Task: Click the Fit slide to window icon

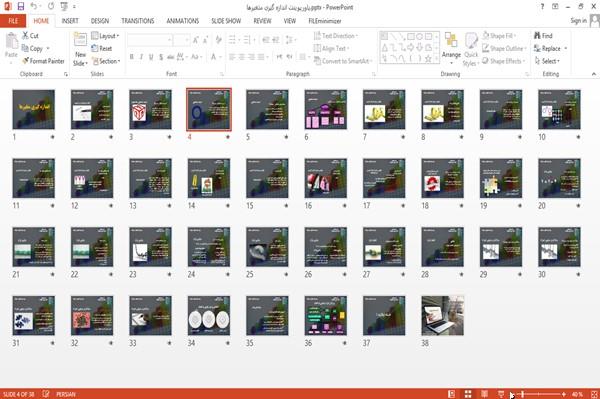Action: [594, 394]
